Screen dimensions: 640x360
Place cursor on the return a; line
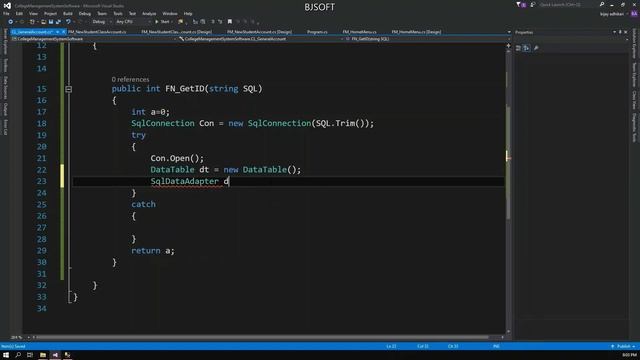153,251
